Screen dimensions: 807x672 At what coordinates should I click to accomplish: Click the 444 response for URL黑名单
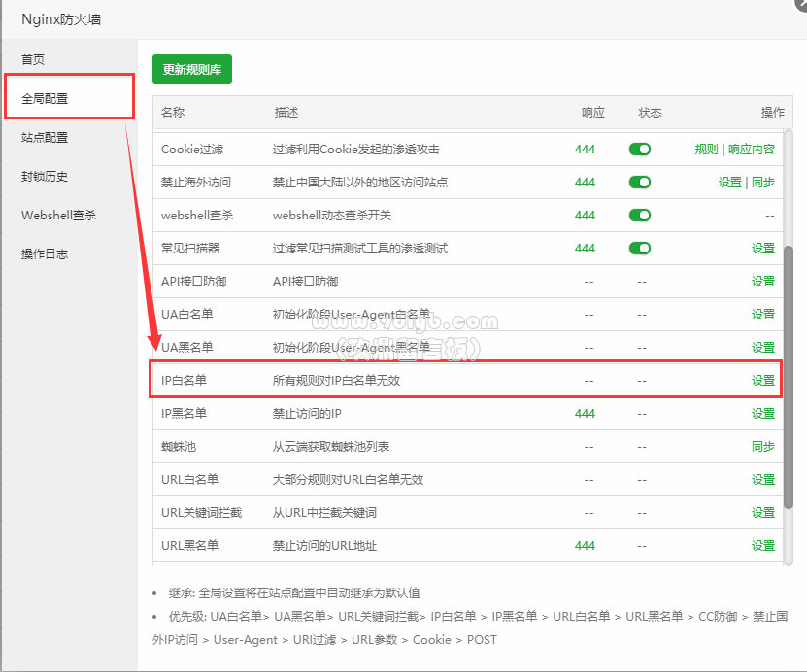586,545
